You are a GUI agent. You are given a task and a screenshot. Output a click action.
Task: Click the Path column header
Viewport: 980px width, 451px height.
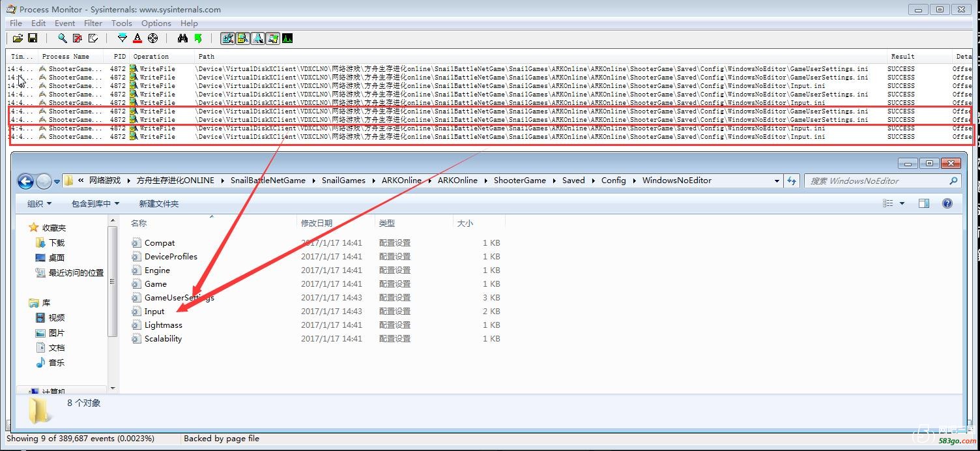click(540, 57)
